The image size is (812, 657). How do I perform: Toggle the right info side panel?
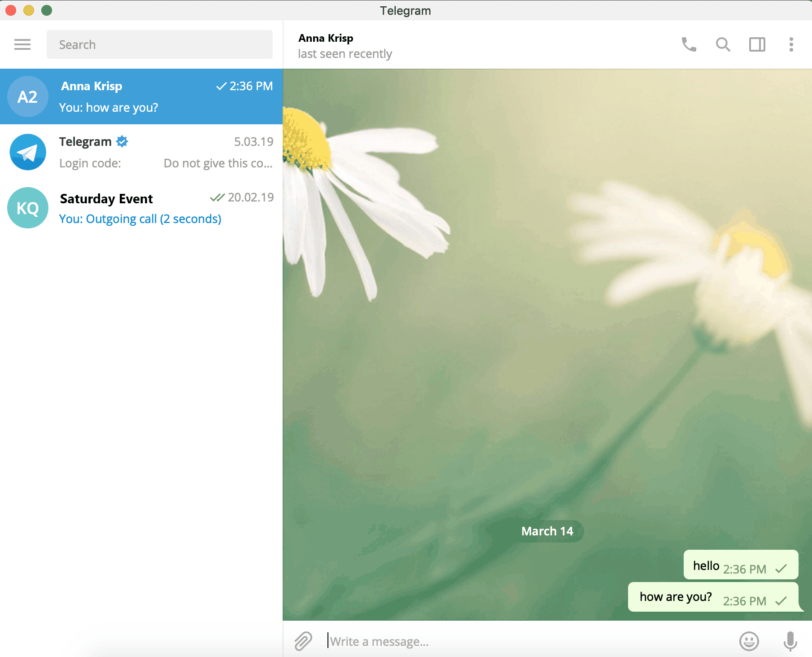[x=757, y=44]
